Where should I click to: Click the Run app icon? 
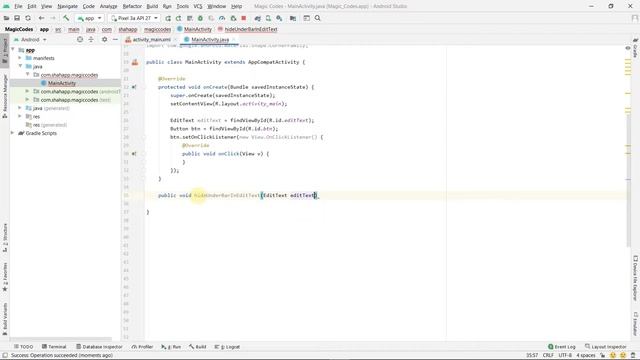168,18
